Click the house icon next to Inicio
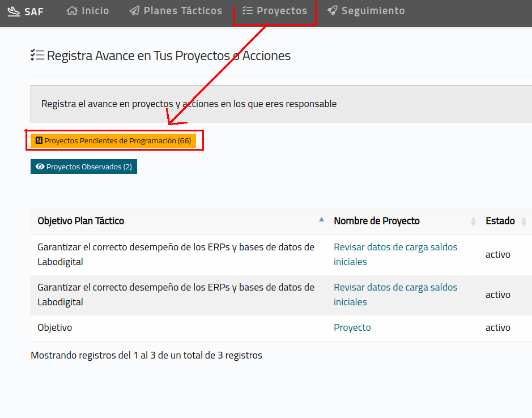Image resolution: width=532 pixels, height=418 pixels. (72, 11)
